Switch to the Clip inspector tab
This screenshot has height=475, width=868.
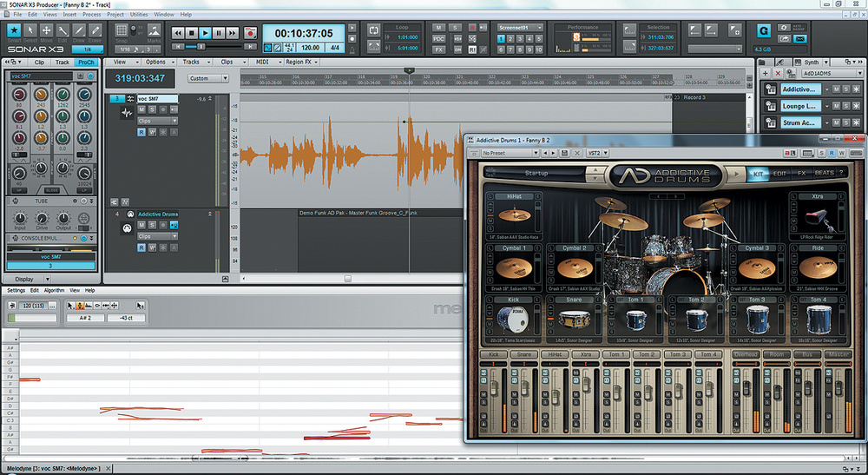[x=39, y=62]
